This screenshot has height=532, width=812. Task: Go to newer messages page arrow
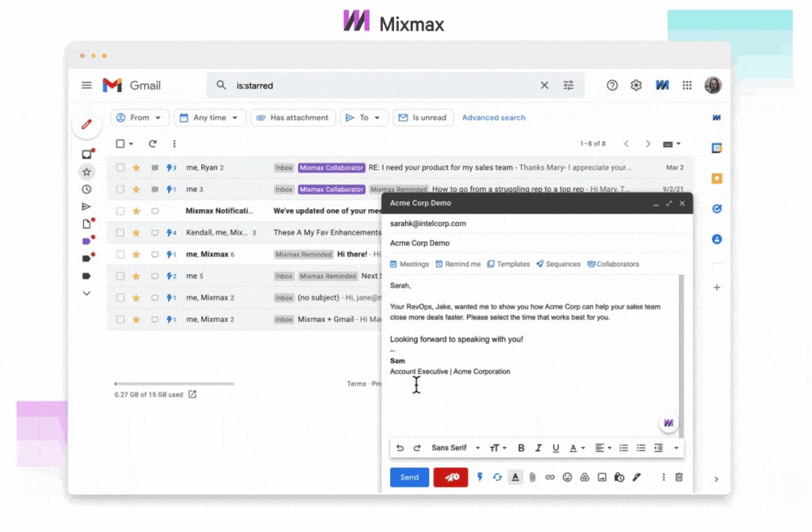(626, 144)
